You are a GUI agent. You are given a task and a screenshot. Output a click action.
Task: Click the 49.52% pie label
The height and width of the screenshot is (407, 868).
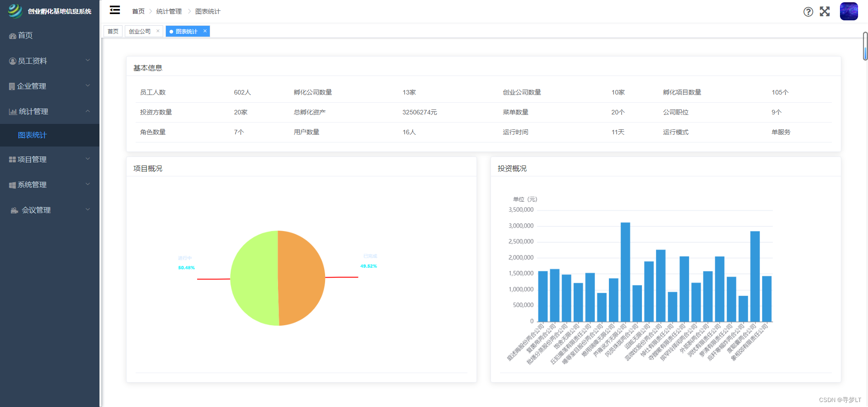pyautogui.click(x=368, y=266)
